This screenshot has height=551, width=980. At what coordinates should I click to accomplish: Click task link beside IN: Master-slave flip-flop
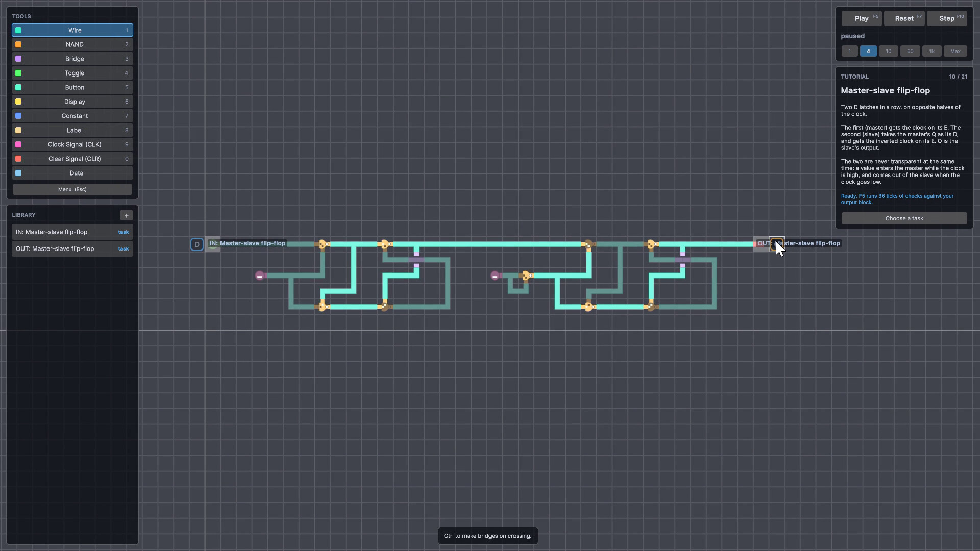pos(124,232)
